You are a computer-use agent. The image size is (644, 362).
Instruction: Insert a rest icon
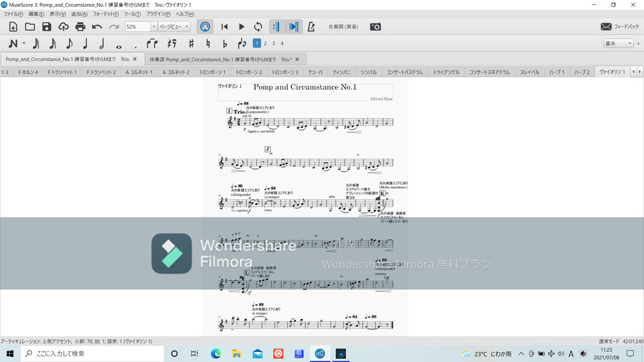pos(172,44)
